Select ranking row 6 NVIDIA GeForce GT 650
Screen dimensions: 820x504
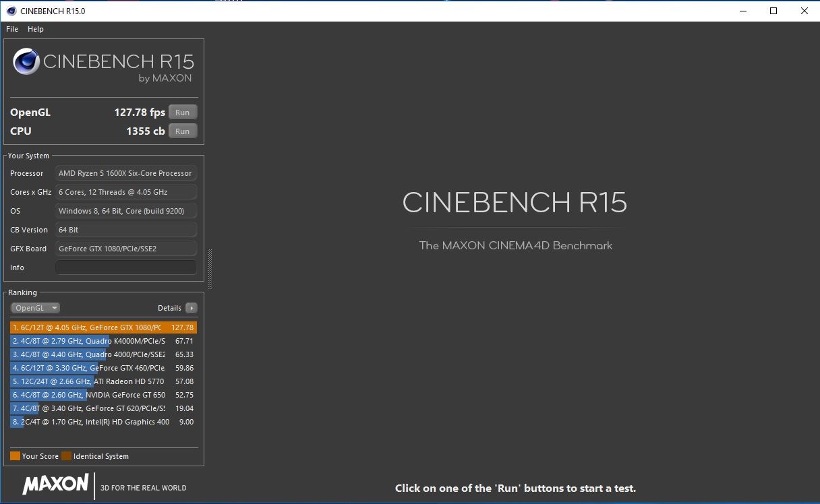click(x=104, y=395)
